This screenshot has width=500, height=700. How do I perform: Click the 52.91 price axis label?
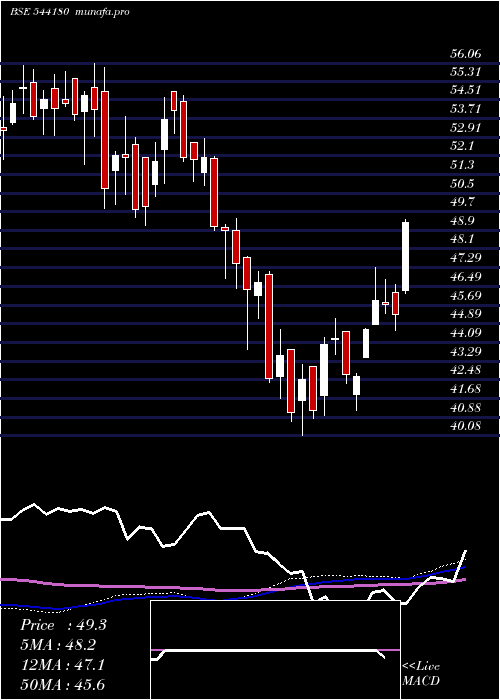click(x=466, y=128)
